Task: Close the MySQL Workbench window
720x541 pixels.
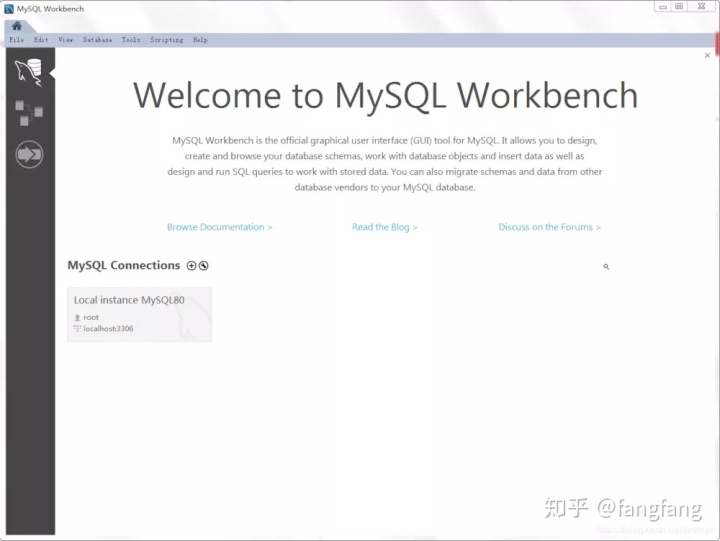Action: point(702,6)
